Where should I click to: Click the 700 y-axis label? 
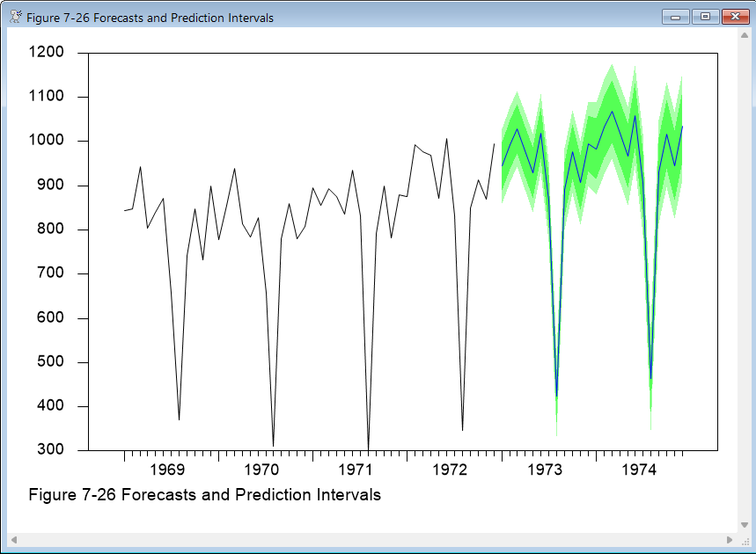point(50,273)
